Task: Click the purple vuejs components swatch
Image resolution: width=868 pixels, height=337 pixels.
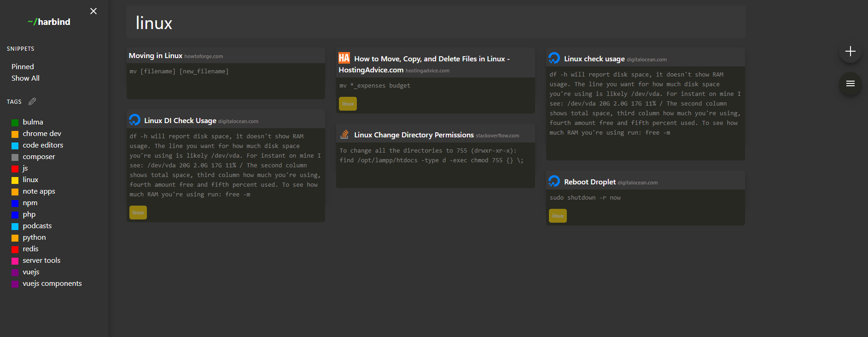Action: pos(15,284)
